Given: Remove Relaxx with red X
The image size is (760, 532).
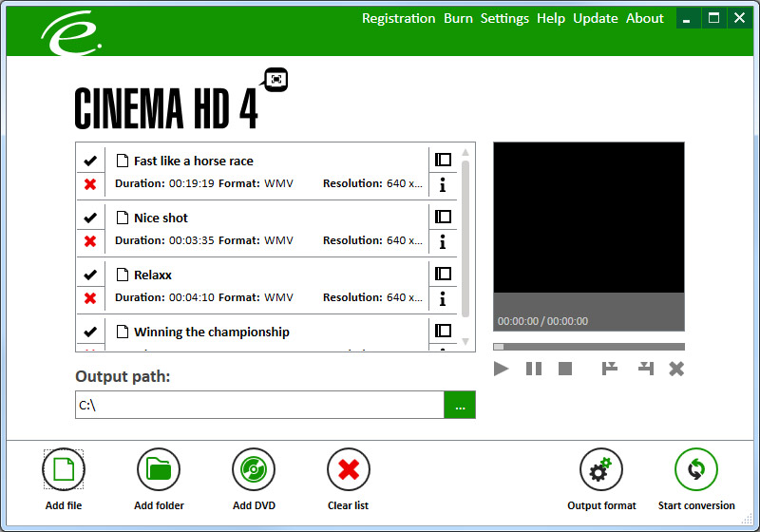Looking at the screenshot, I should pos(90,298).
